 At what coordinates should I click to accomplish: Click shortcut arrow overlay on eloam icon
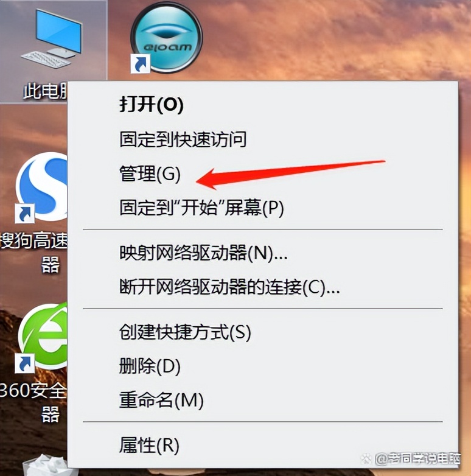pyautogui.click(x=140, y=63)
